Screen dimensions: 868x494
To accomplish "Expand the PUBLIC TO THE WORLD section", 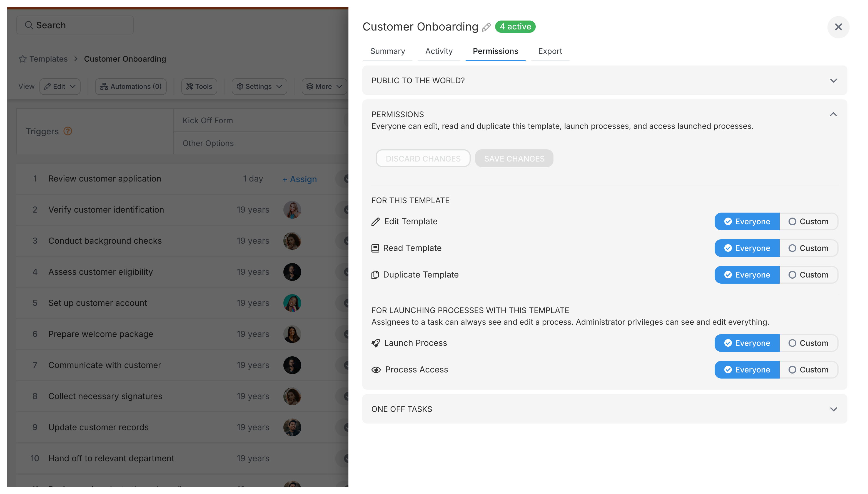I will tap(834, 80).
